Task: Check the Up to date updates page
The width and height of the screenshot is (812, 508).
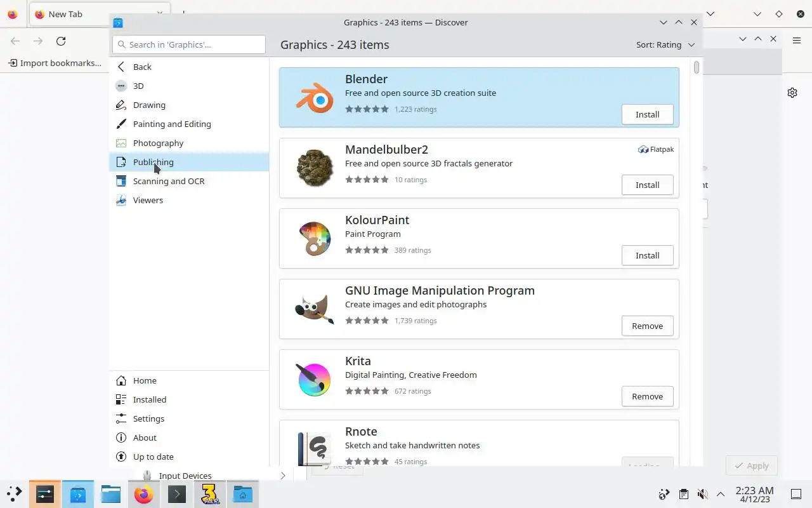Action: 189,457
